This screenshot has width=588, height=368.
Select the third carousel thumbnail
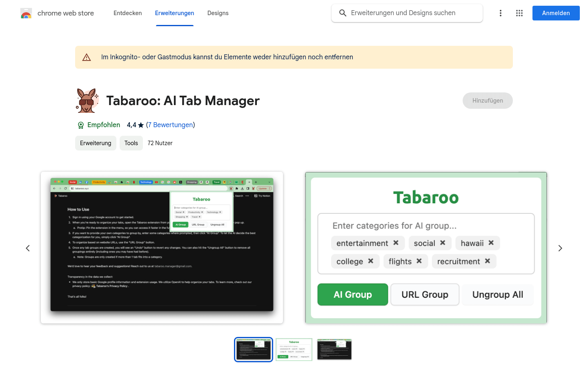(334, 350)
